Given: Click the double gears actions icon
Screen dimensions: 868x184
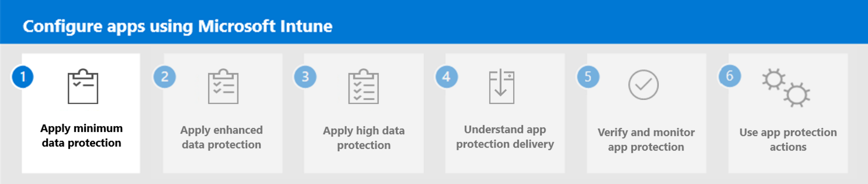Looking at the screenshot, I should tap(786, 88).
